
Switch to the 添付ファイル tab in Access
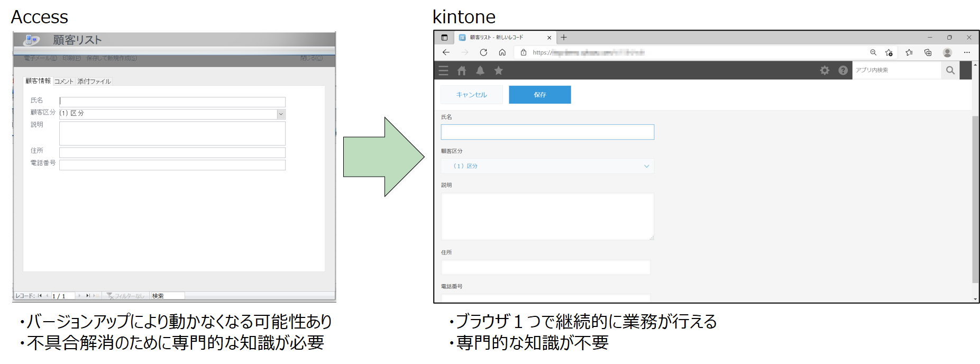pyautogui.click(x=94, y=81)
